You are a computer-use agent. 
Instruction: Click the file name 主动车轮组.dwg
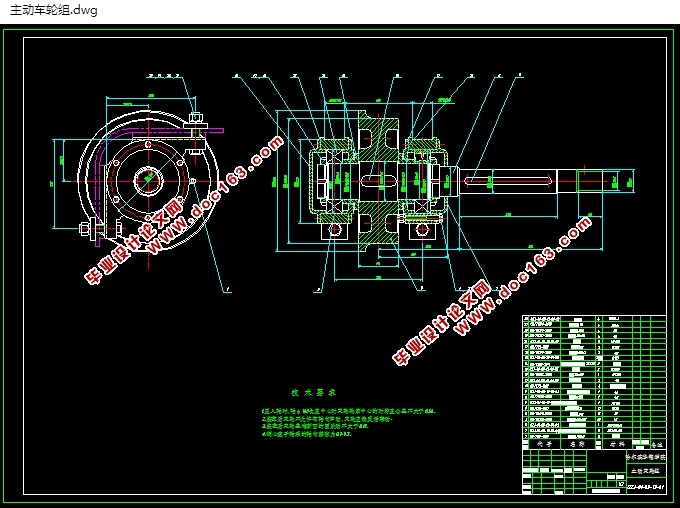54,10
